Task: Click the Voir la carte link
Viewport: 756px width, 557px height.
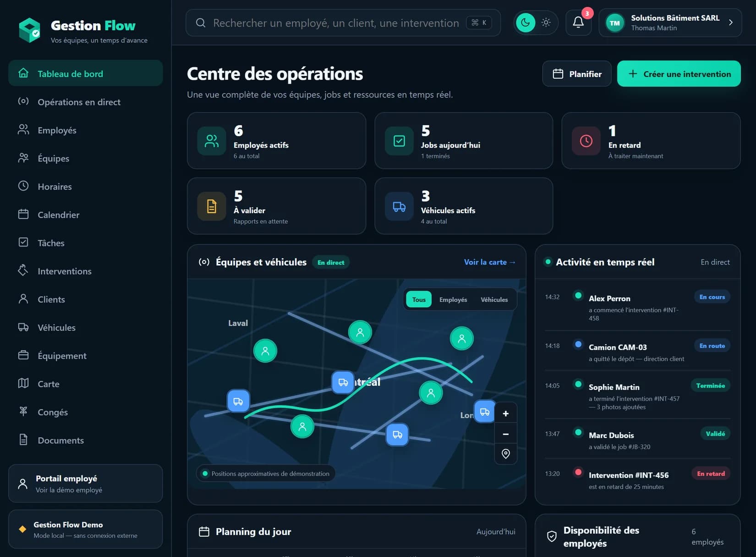Action: (490, 262)
